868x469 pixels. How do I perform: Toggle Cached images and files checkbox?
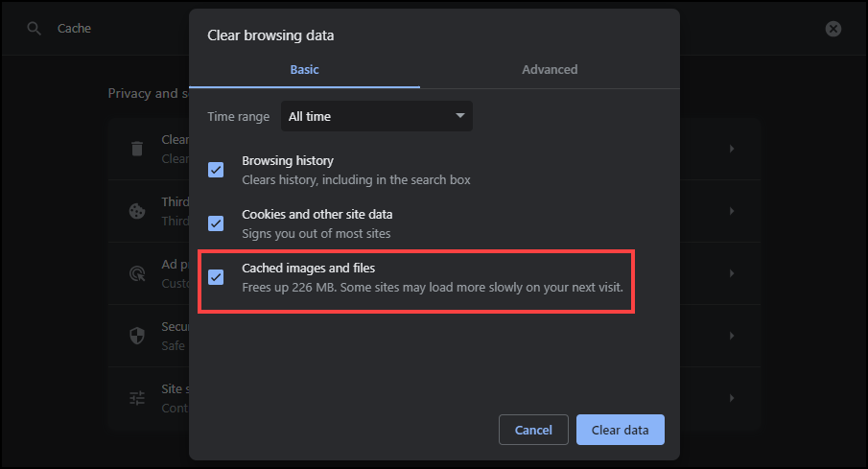[216, 277]
